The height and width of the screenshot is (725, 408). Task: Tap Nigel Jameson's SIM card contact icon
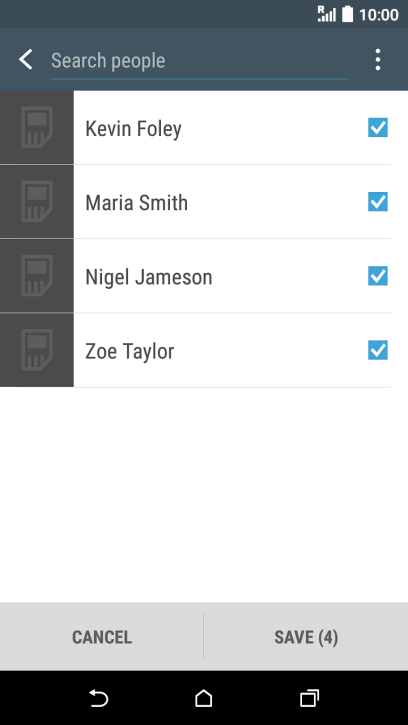[37, 276]
